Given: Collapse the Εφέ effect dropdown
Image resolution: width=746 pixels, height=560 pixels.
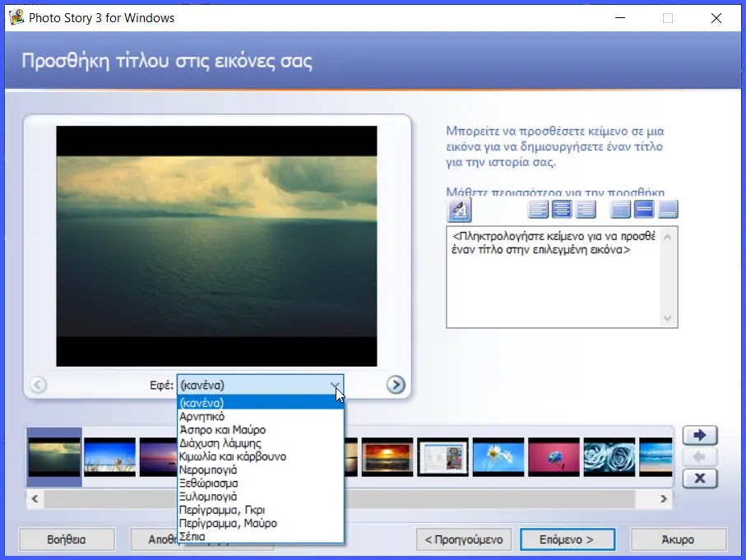Looking at the screenshot, I should 335,385.
